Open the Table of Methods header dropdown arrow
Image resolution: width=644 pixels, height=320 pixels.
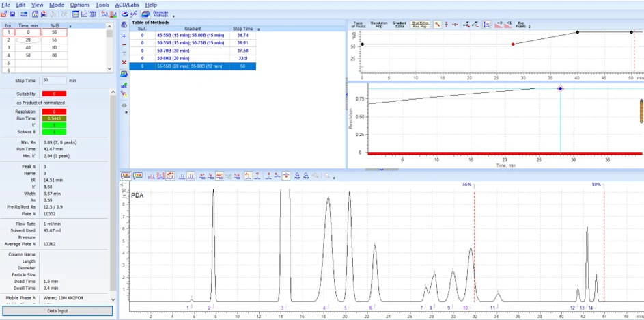[x=258, y=29]
